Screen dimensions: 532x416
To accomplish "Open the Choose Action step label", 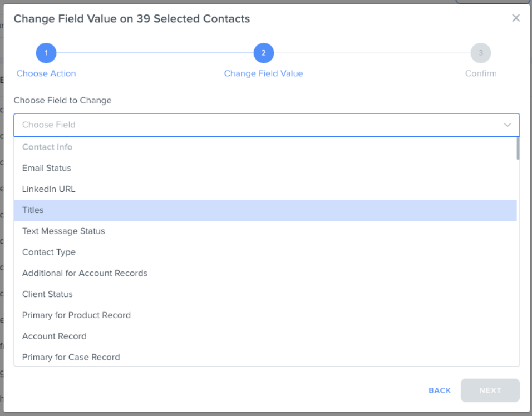I will pyautogui.click(x=46, y=73).
